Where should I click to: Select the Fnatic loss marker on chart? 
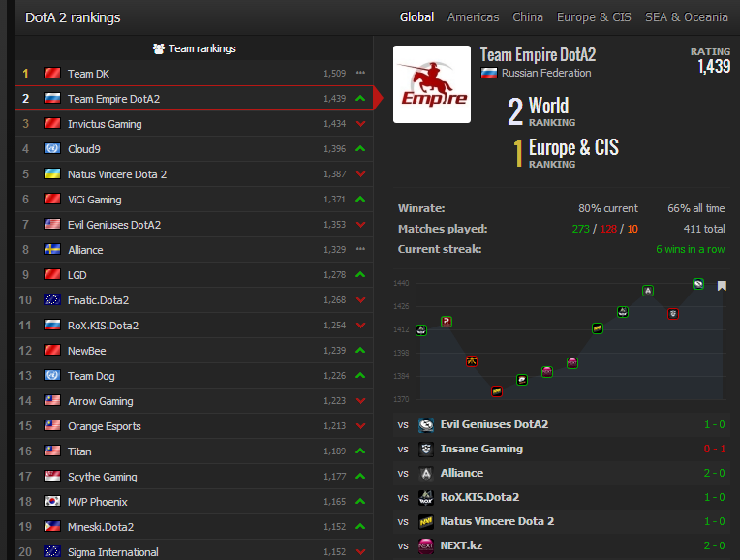coord(472,361)
